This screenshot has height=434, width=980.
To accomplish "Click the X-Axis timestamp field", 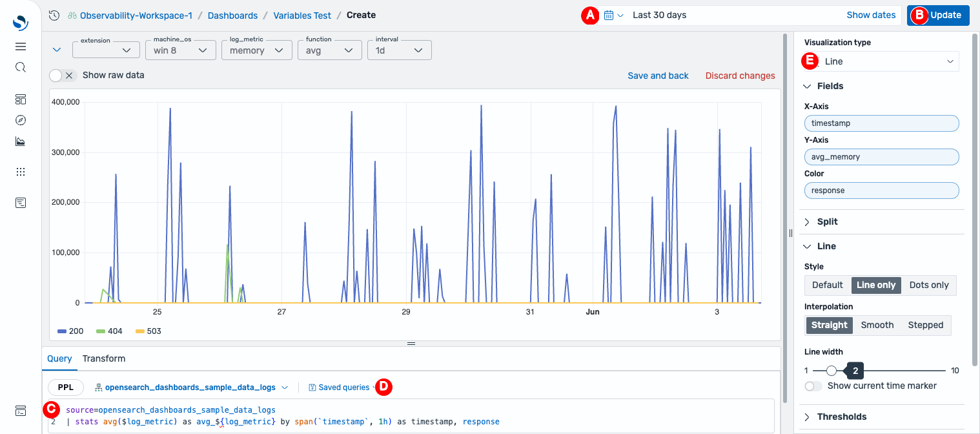I will (882, 123).
